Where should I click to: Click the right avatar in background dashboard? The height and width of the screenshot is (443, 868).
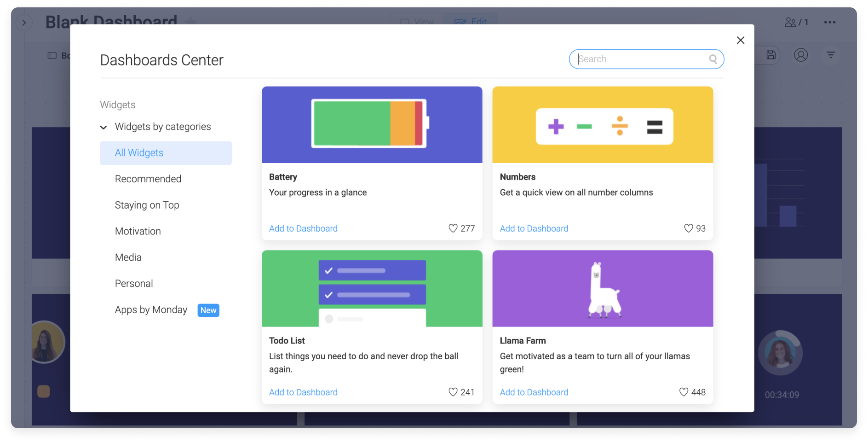(780, 353)
